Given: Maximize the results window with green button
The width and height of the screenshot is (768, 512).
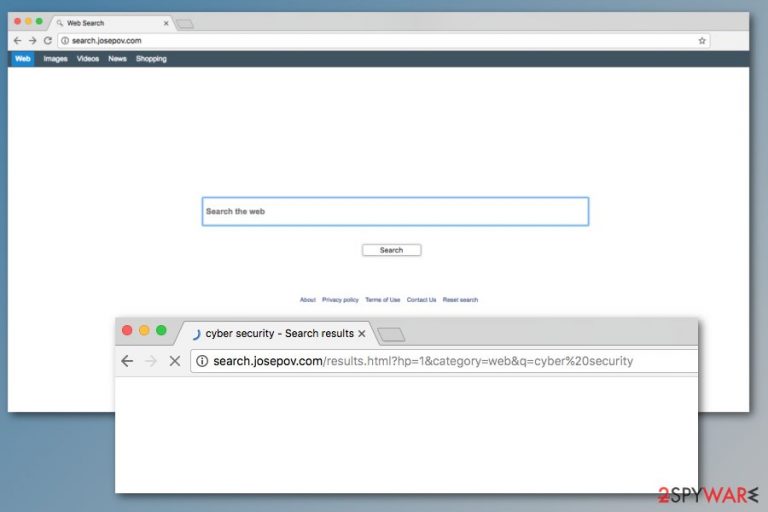Looking at the screenshot, I should [161, 330].
